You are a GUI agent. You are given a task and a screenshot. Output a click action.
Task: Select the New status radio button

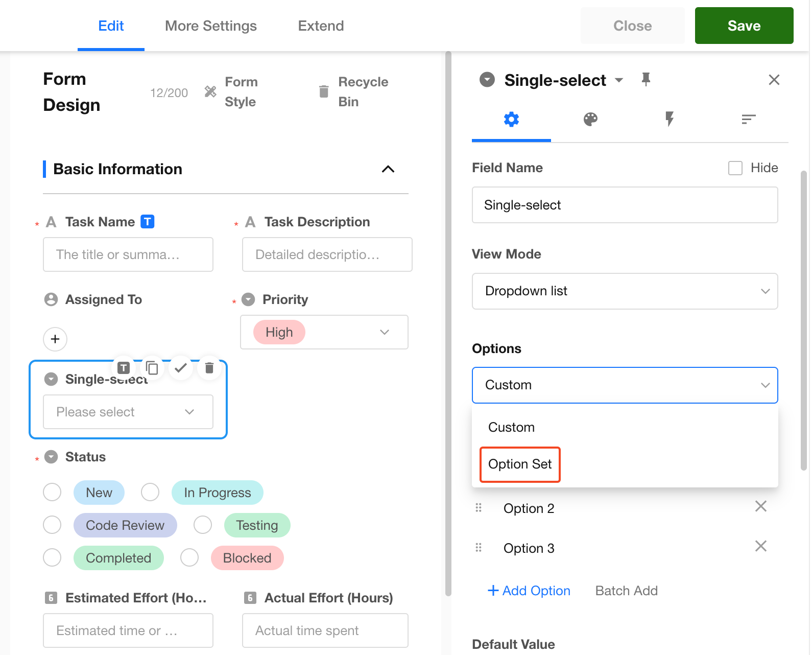[52, 493]
